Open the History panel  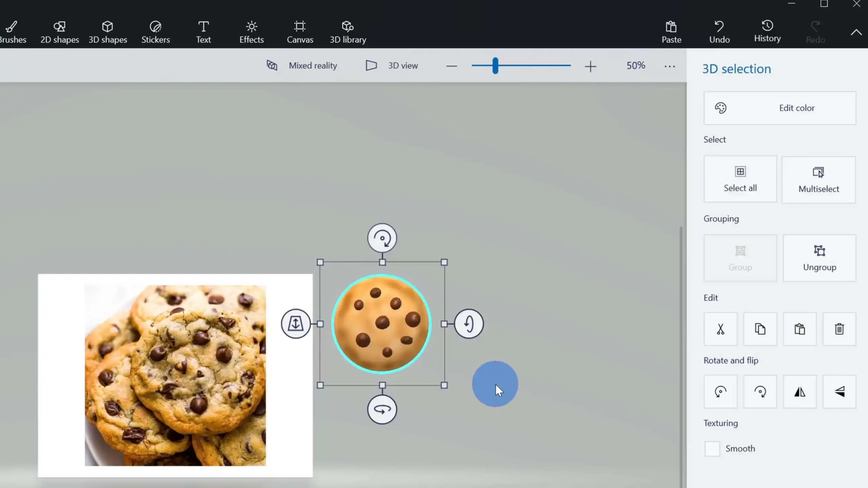pyautogui.click(x=767, y=31)
